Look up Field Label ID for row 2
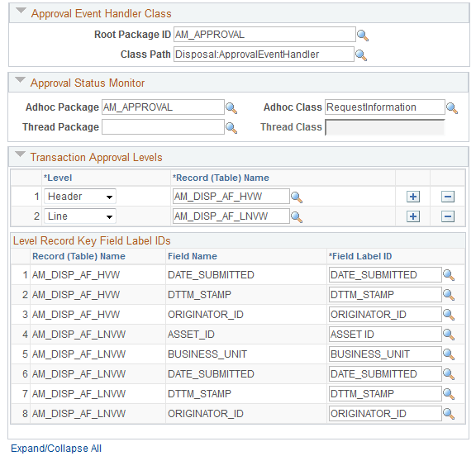476x456 pixels. coord(449,295)
